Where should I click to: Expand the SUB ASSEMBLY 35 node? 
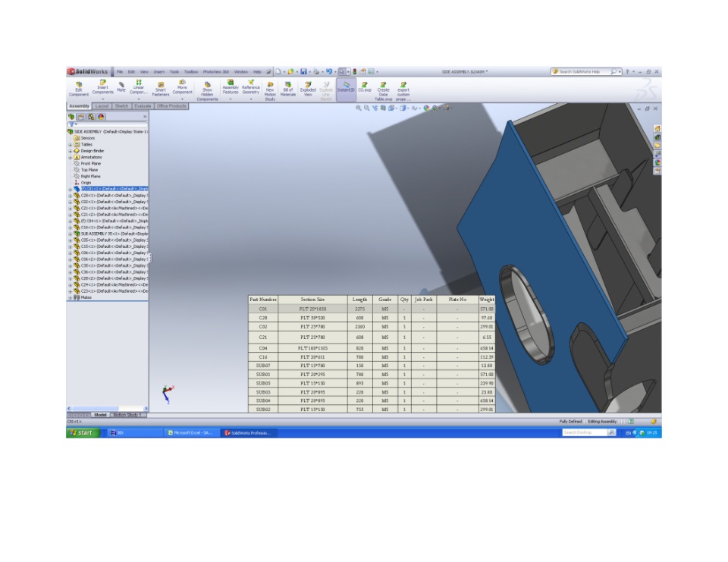coord(70,234)
